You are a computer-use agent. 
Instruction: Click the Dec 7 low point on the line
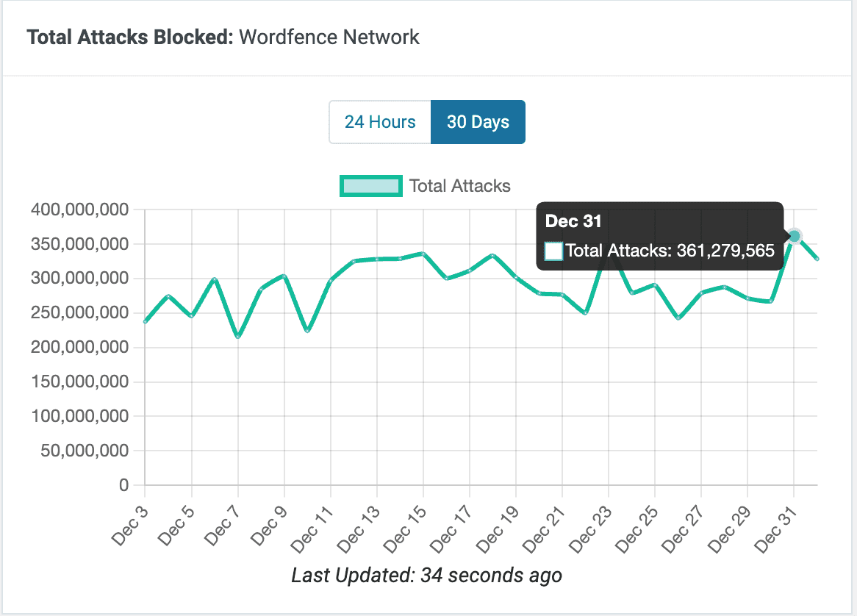coord(238,336)
